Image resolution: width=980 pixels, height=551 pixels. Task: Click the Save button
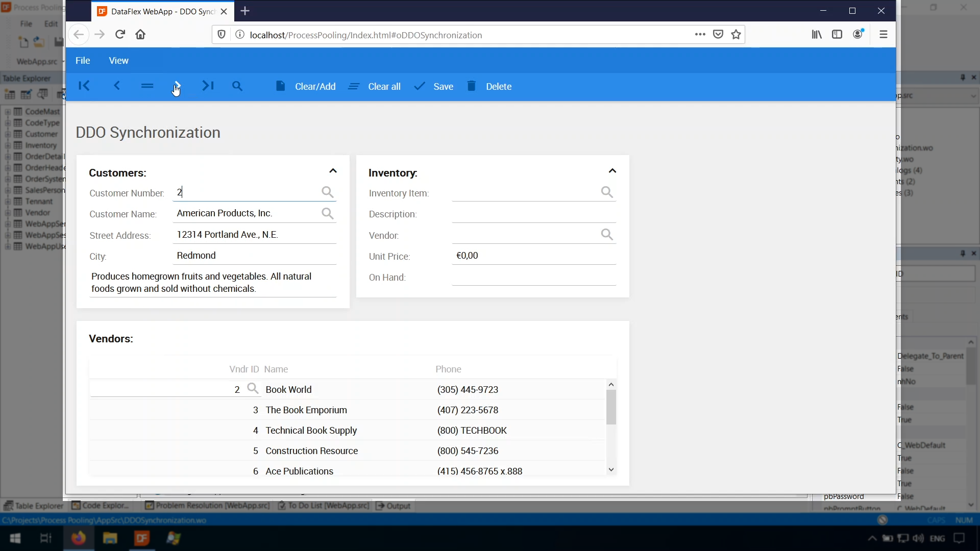(x=434, y=86)
